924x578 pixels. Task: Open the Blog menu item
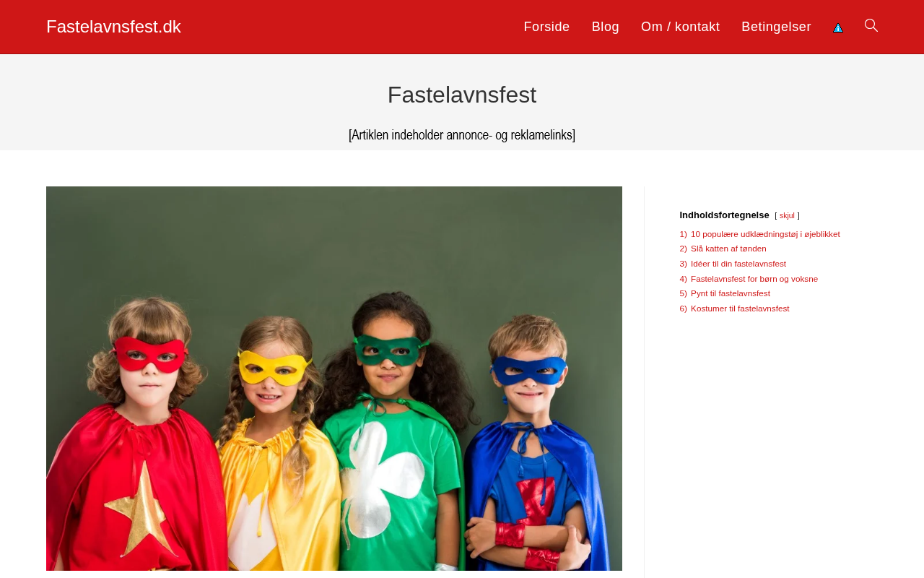tap(606, 27)
